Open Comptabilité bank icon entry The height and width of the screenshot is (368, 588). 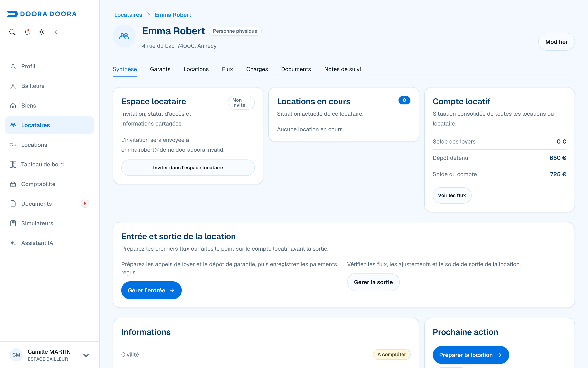pyautogui.click(x=50, y=184)
